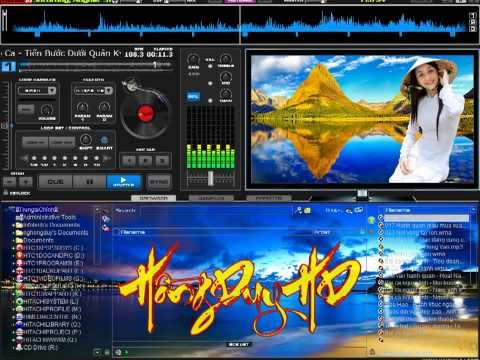This screenshot has width=480, height=360.
Task: Click the blue Play/Stutter button
Action: pyautogui.click(x=123, y=182)
